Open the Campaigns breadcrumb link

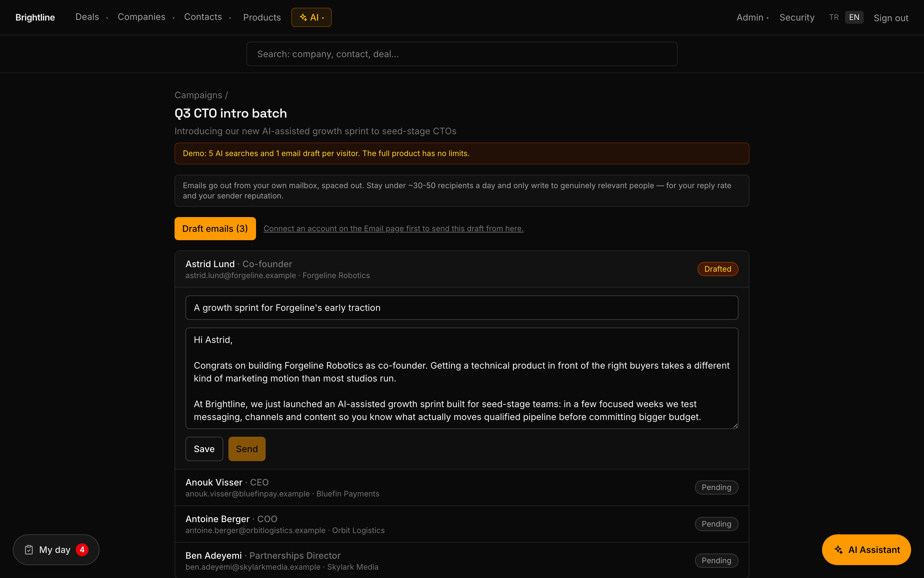(x=198, y=95)
